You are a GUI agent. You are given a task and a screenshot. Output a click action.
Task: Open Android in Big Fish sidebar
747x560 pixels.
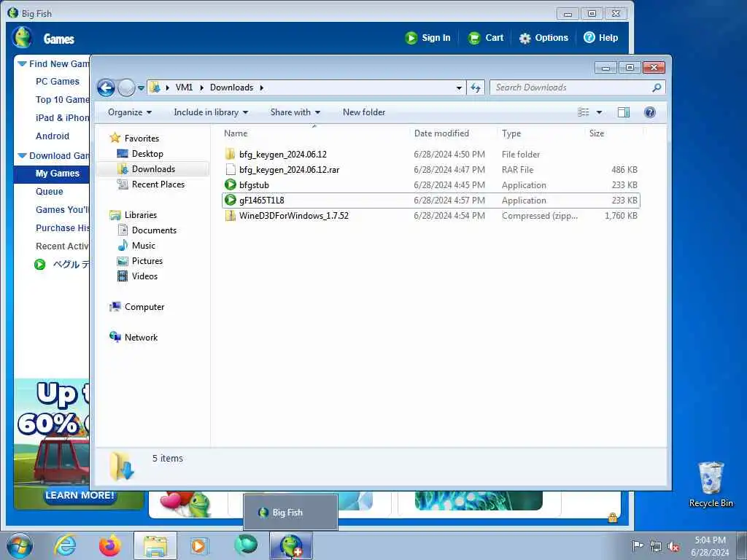pyautogui.click(x=53, y=136)
